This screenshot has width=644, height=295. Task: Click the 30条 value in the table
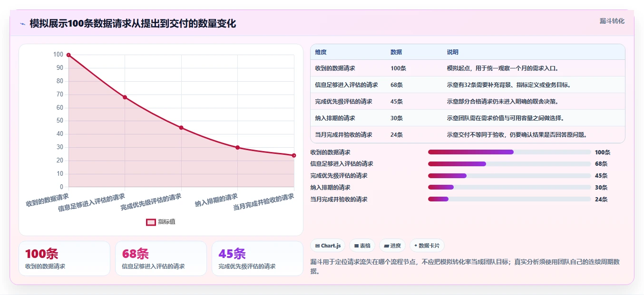[397, 118]
